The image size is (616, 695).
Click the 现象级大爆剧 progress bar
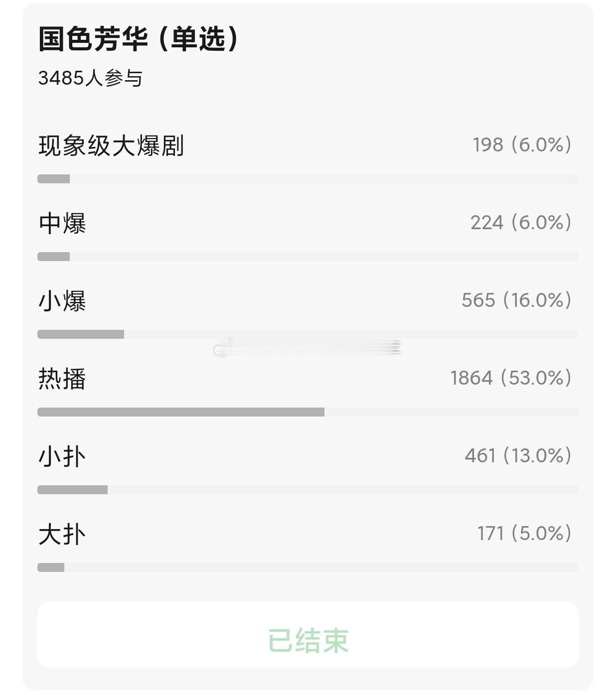point(308,179)
